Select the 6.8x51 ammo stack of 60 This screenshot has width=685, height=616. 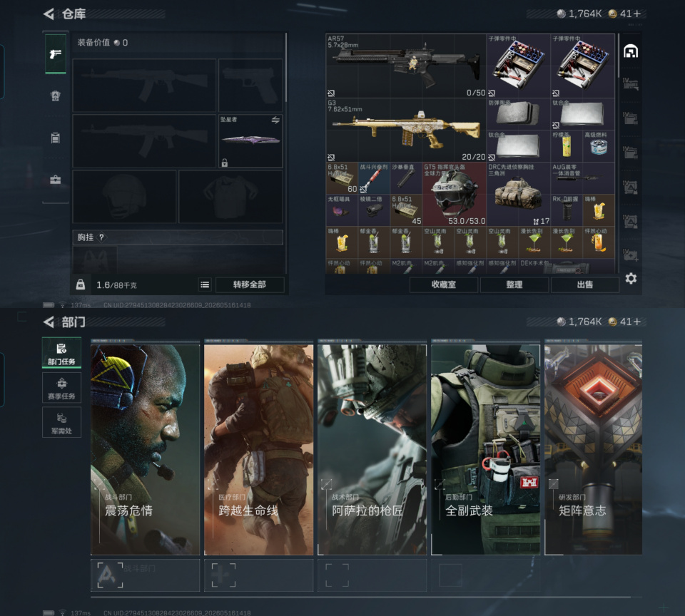click(342, 178)
